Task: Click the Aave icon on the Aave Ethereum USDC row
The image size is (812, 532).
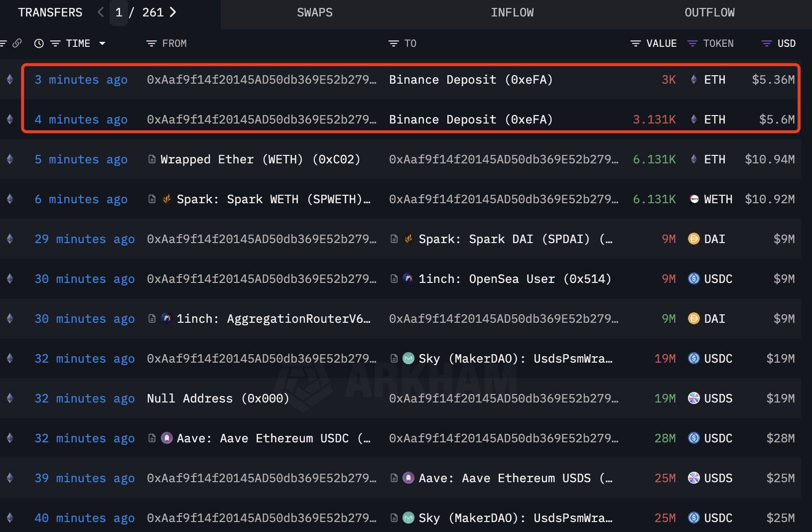Action: click(x=166, y=438)
